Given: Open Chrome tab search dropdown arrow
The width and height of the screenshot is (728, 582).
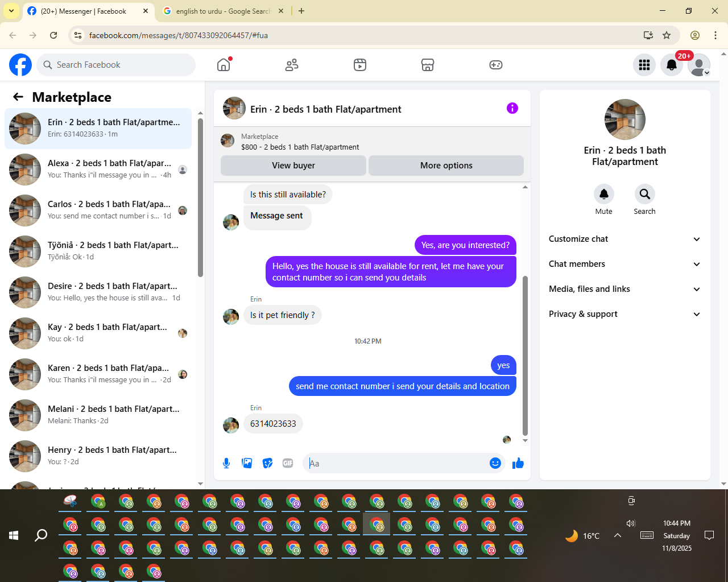Looking at the screenshot, I should [x=11, y=11].
